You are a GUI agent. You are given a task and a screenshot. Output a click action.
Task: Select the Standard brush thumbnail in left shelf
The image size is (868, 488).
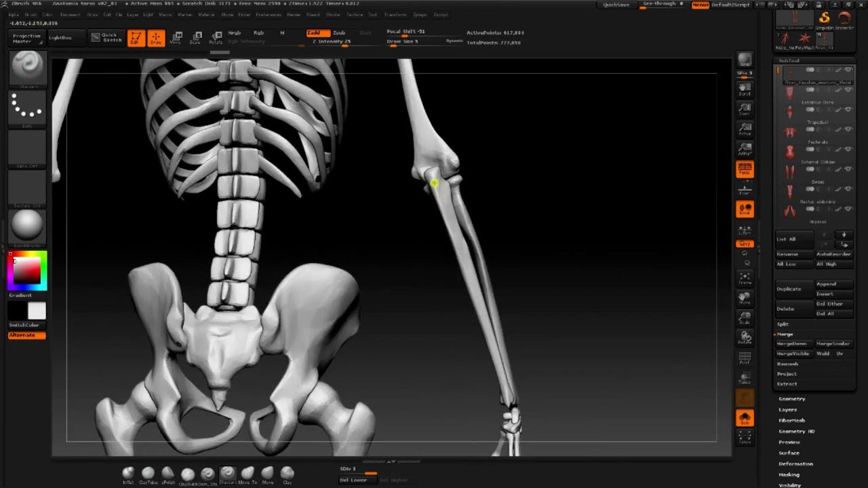(x=28, y=68)
